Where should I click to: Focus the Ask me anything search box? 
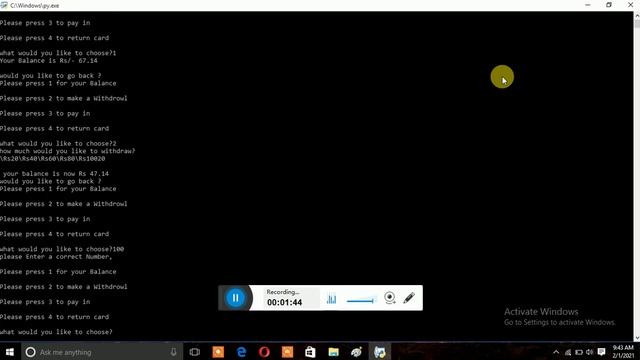(x=102, y=352)
